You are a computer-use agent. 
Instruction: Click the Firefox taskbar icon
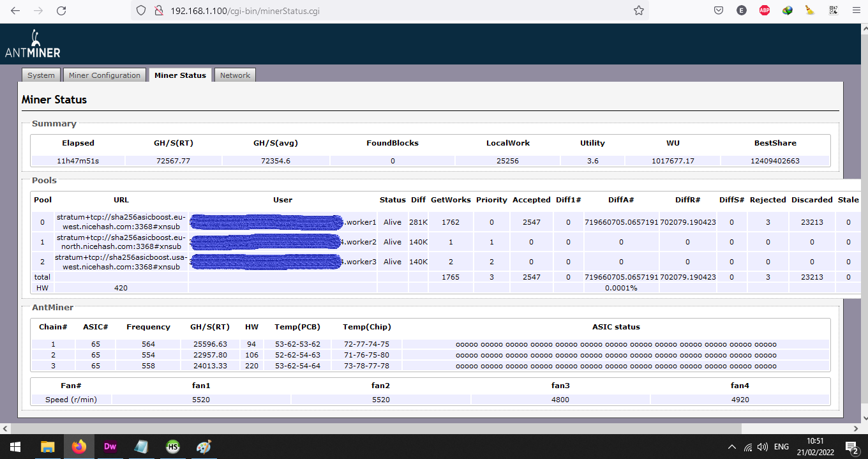(x=79, y=447)
